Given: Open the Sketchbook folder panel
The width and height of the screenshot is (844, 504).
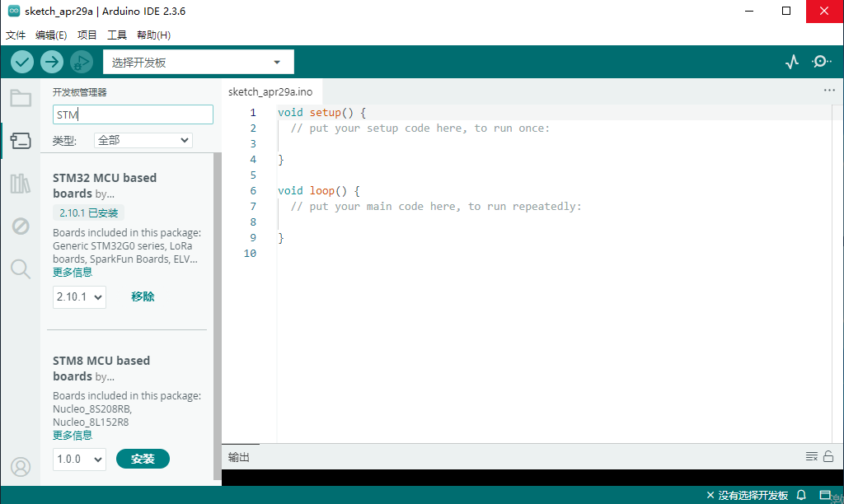Looking at the screenshot, I should (x=21, y=98).
